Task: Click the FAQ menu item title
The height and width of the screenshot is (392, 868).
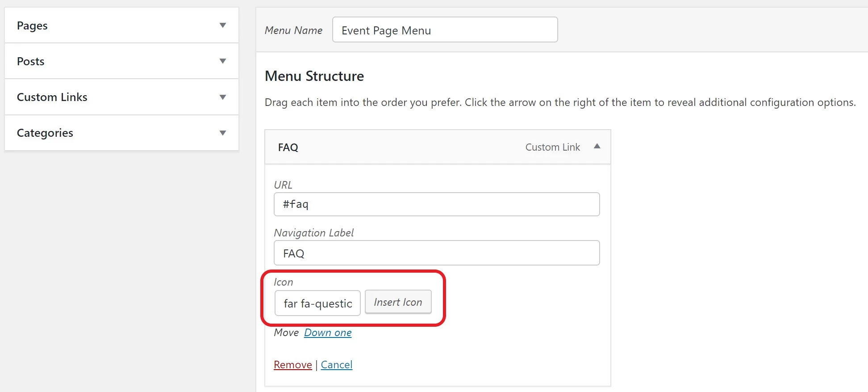Action: tap(288, 148)
